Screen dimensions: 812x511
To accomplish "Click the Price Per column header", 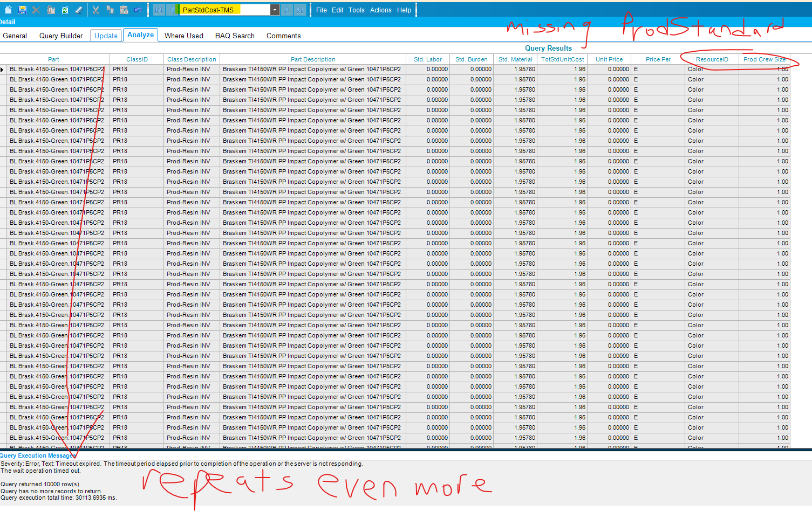I will [x=658, y=59].
